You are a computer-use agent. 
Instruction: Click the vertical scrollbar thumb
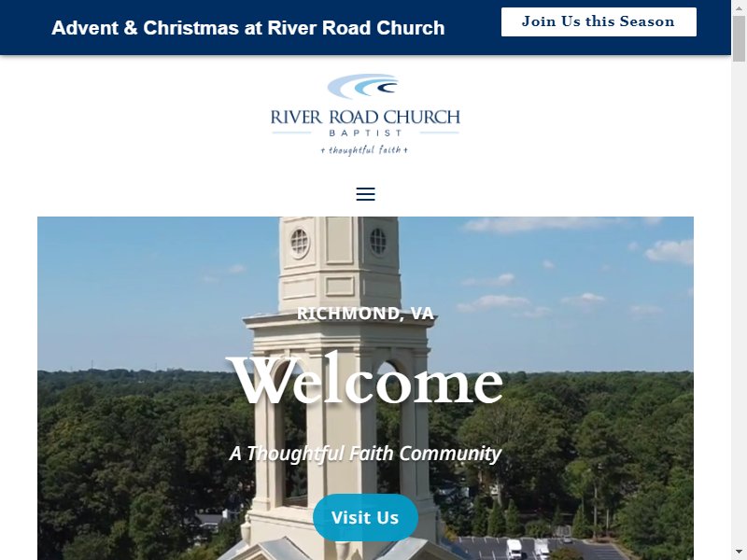pyautogui.click(x=739, y=38)
